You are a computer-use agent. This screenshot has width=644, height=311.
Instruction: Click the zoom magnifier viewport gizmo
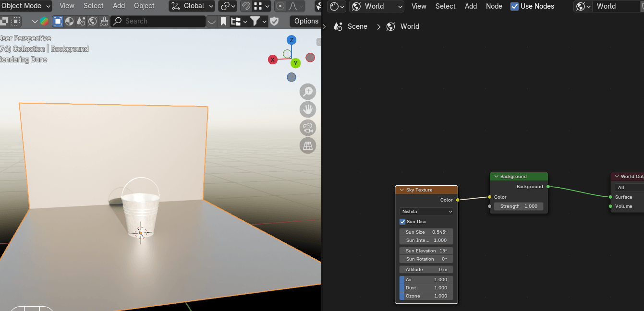coord(308,91)
